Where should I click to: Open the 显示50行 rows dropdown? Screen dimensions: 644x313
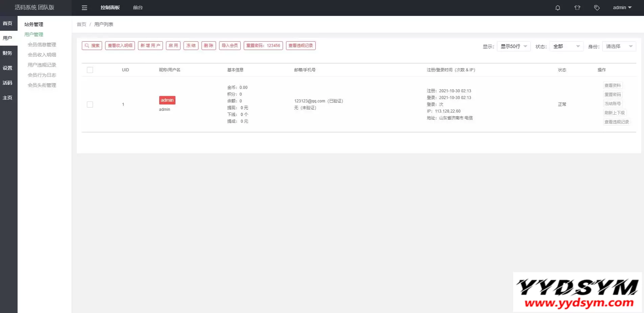514,46
